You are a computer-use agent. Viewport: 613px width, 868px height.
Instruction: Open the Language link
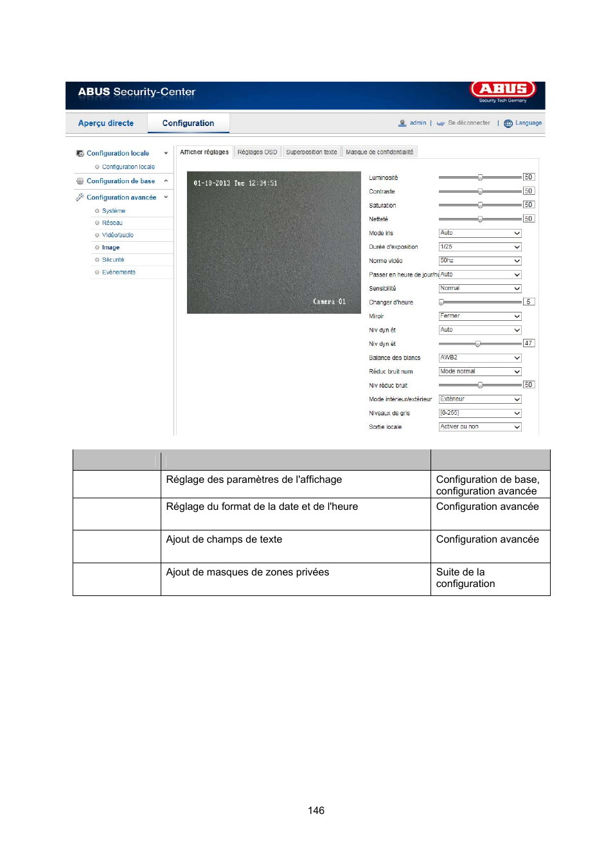pos(528,123)
